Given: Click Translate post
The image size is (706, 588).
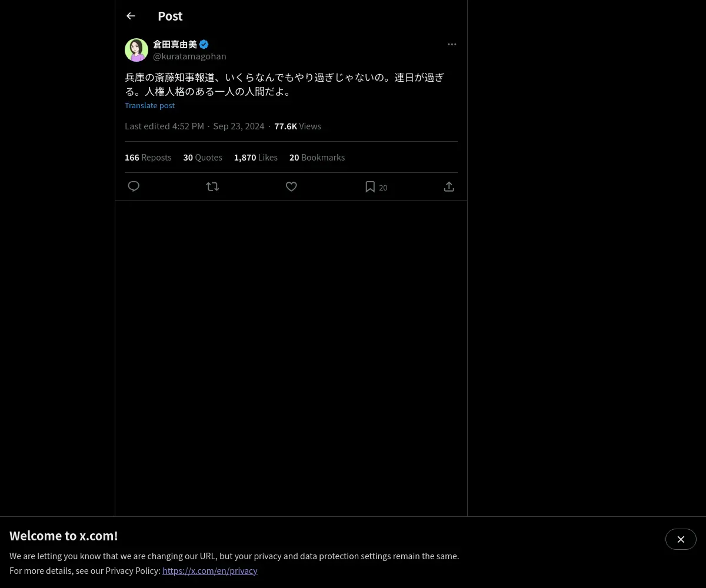Looking at the screenshot, I should click(149, 105).
